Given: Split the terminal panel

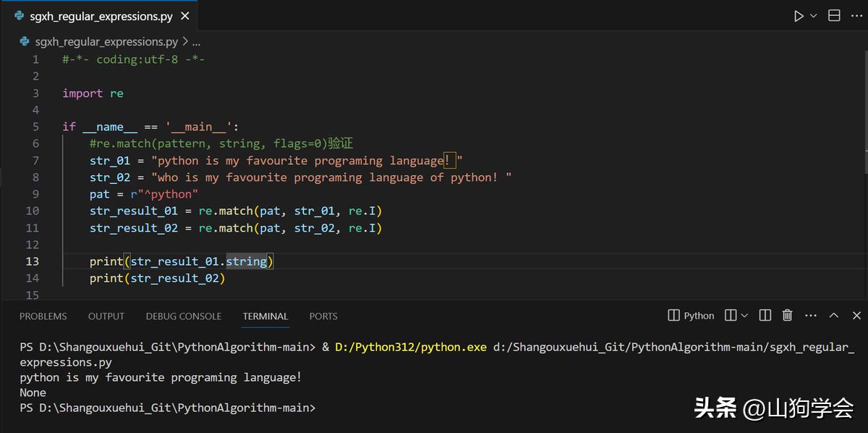Looking at the screenshot, I should pos(731,316).
